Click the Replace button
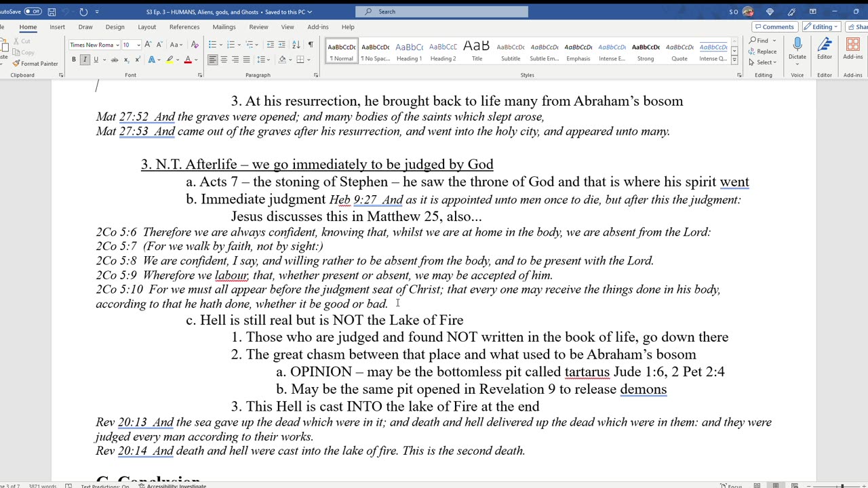The height and width of the screenshot is (488, 868). 763,52
